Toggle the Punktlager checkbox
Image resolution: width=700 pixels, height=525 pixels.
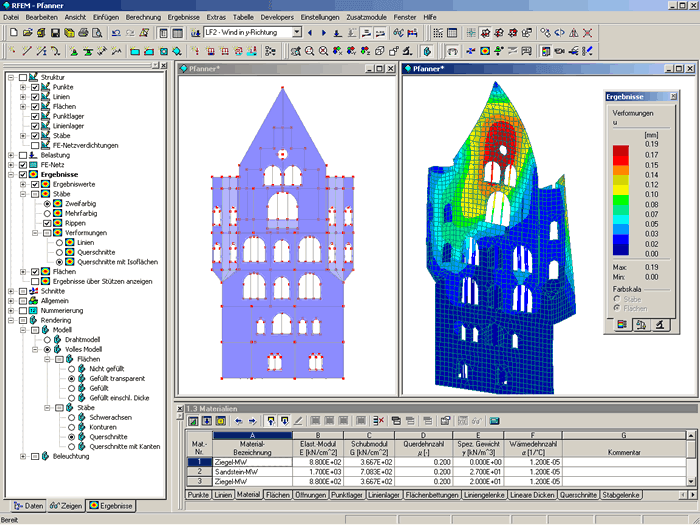tap(35, 117)
